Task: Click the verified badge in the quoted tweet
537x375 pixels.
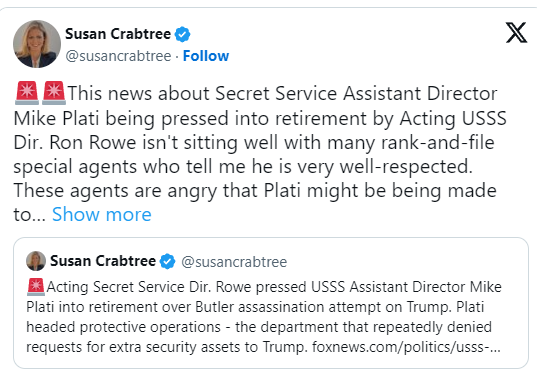Action: pyautogui.click(x=167, y=261)
